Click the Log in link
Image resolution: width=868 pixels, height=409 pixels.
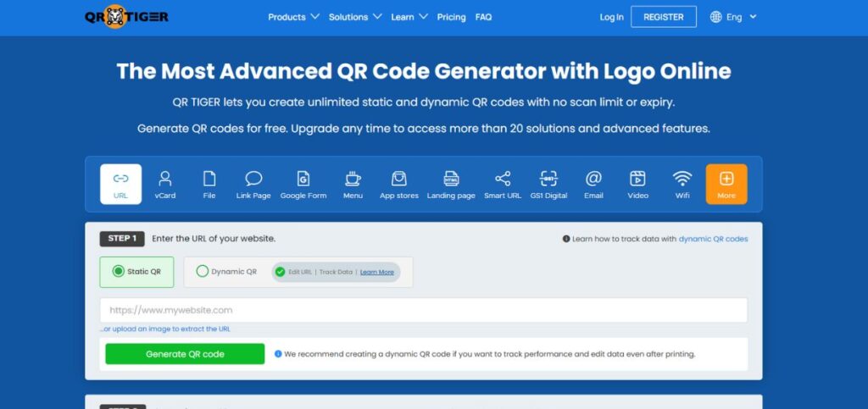point(611,17)
